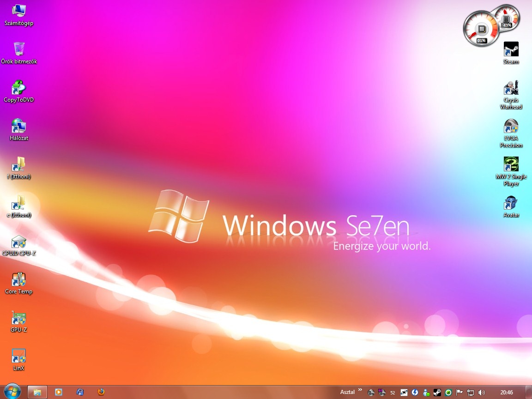The image size is (532, 399).
Task: Click the Asztal toolbar label
Action: click(347, 392)
